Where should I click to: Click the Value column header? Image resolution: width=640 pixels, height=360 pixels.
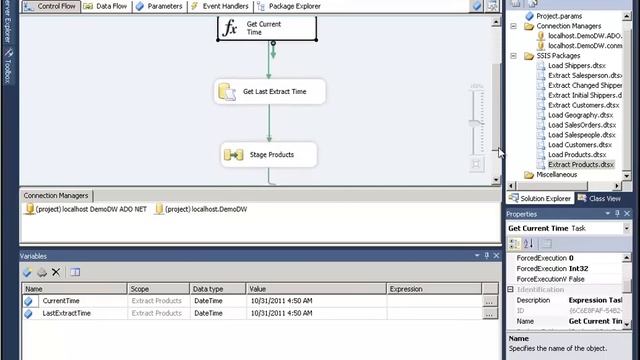(x=316, y=289)
